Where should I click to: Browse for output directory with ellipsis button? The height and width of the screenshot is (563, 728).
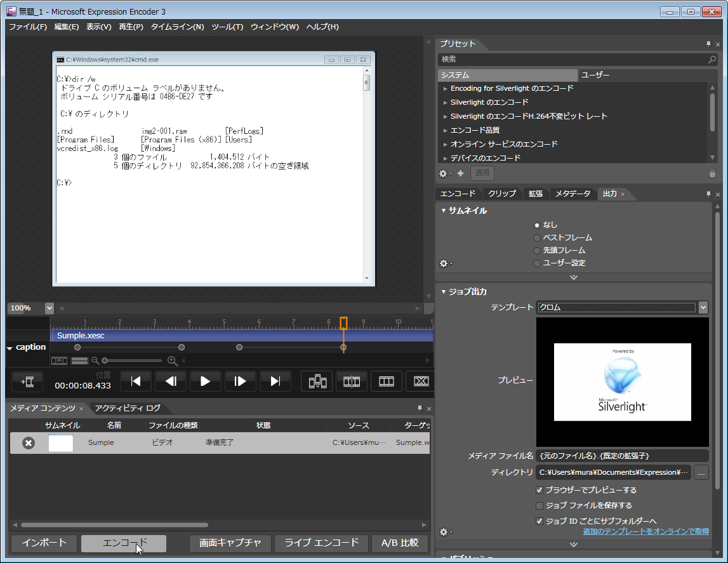click(x=701, y=472)
